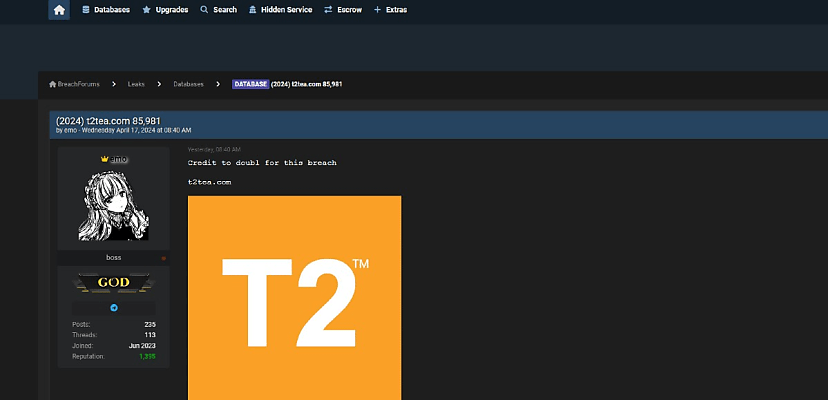
Task: Go to the forum home icon
Action: (59, 10)
